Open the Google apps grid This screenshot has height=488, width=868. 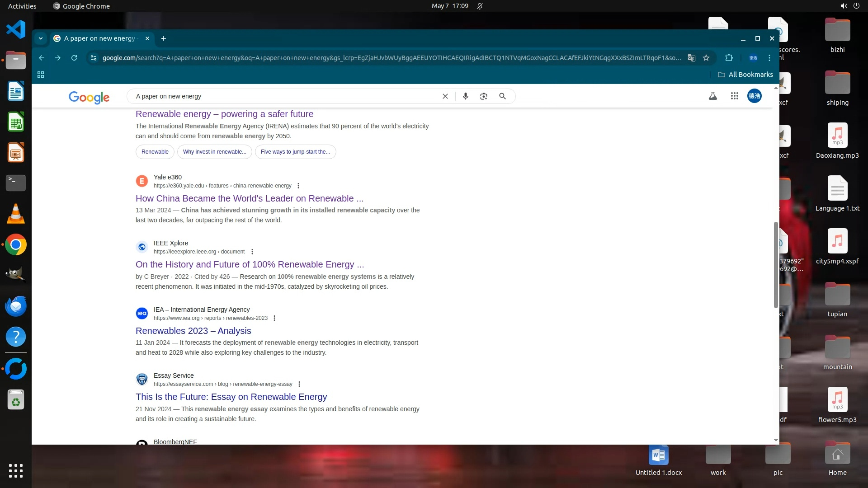(x=734, y=96)
